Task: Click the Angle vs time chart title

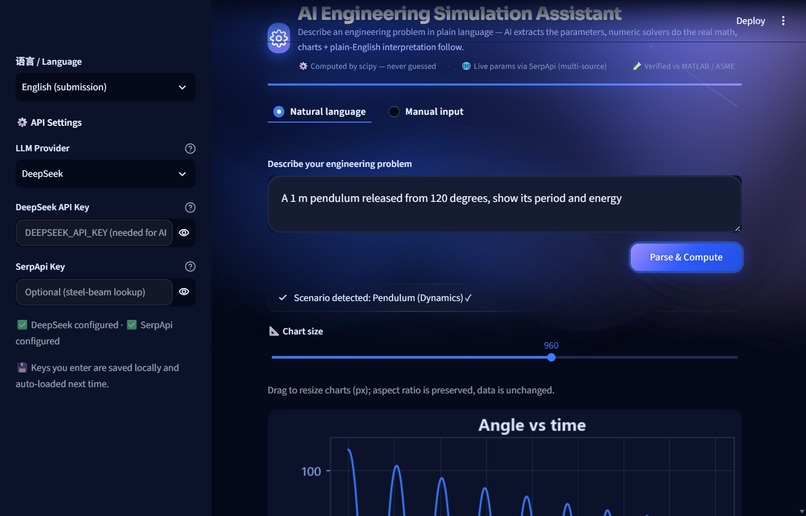Action: coord(532,425)
